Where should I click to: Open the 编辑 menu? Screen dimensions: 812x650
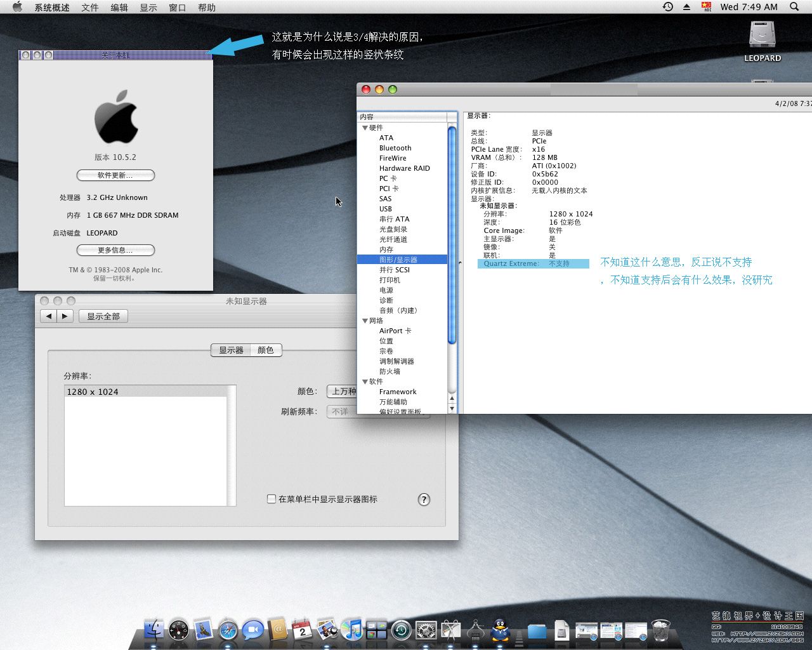tap(119, 7)
